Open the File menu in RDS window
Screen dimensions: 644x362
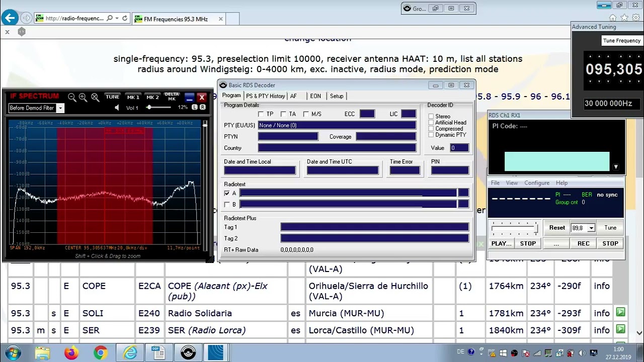(x=495, y=183)
